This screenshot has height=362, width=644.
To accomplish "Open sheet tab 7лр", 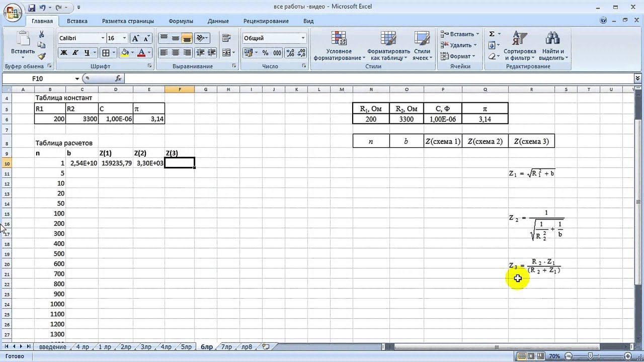I will click(226, 347).
